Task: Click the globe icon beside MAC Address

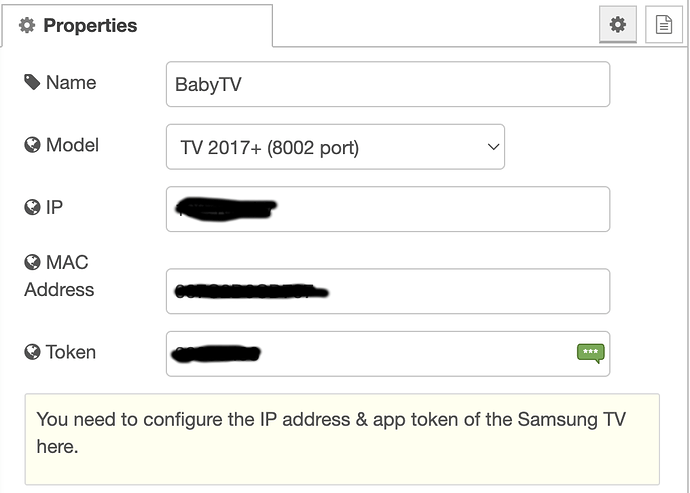Action: pos(32,263)
